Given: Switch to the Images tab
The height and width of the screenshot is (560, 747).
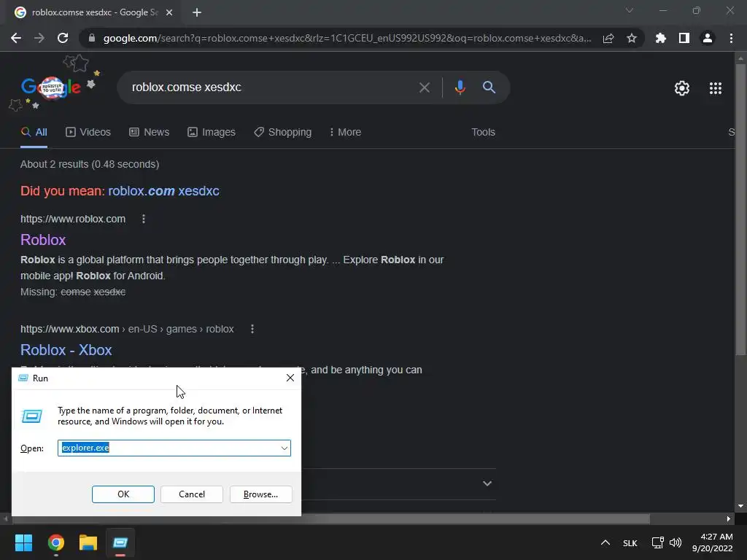Looking at the screenshot, I should tap(212, 133).
